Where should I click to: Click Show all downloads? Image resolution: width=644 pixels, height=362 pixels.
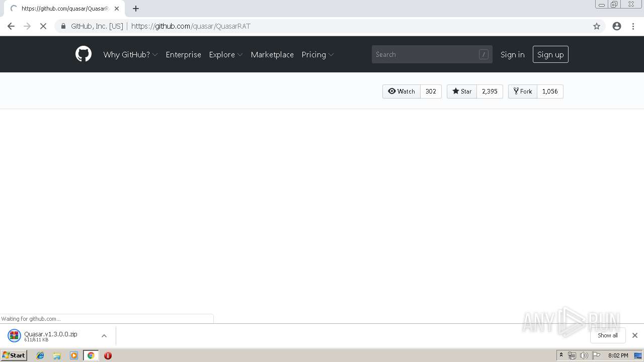(x=607, y=335)
